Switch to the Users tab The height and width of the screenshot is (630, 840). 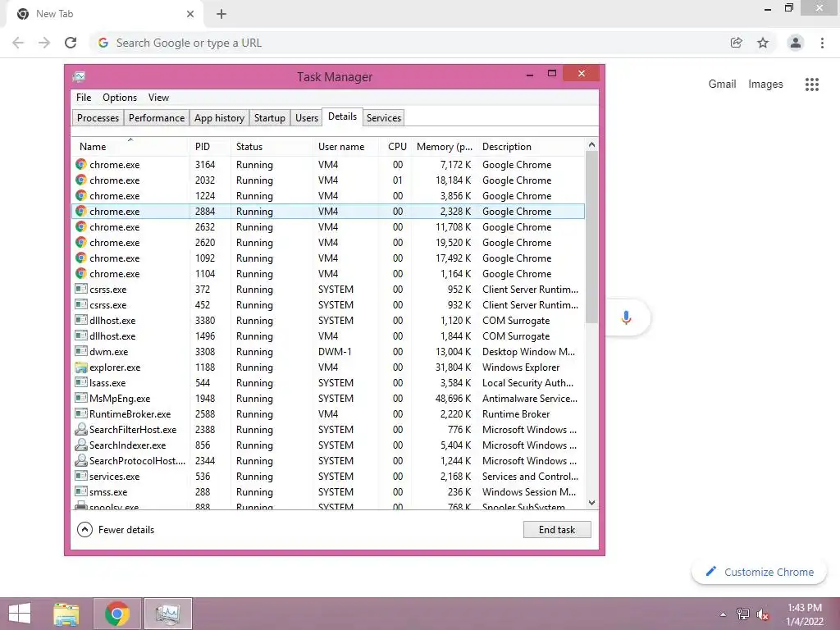pos(307,118)
